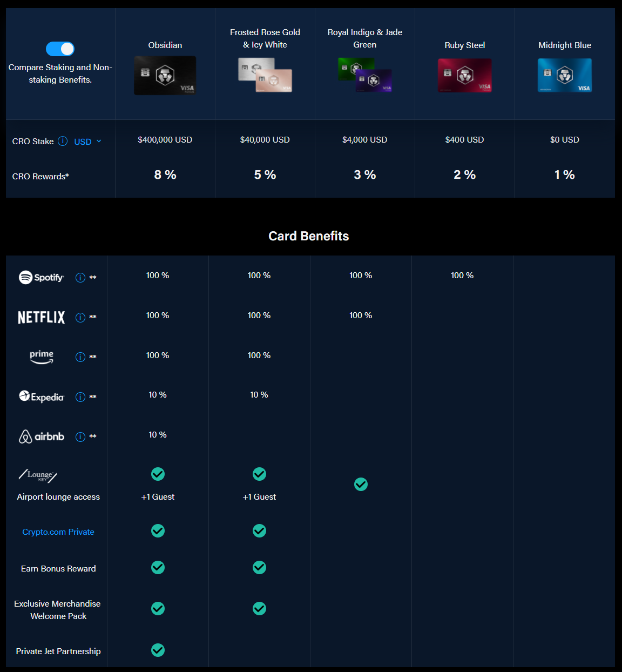Click the $400 USD stake value

coord(465,140)
